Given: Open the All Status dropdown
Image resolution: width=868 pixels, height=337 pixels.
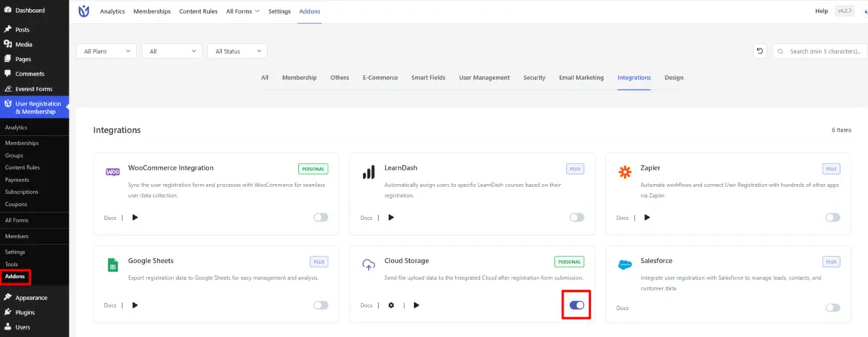Looking at the screenshot, I should (238, 51).
